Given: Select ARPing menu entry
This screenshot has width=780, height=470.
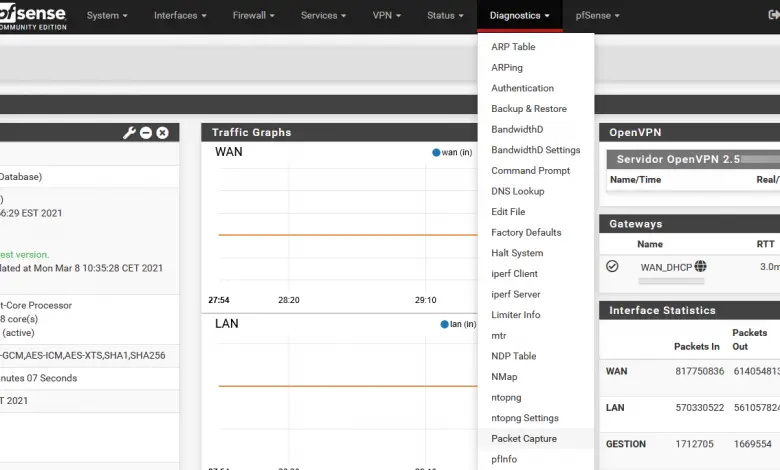Looking at the screenshot, I should [x=536, y=68].
